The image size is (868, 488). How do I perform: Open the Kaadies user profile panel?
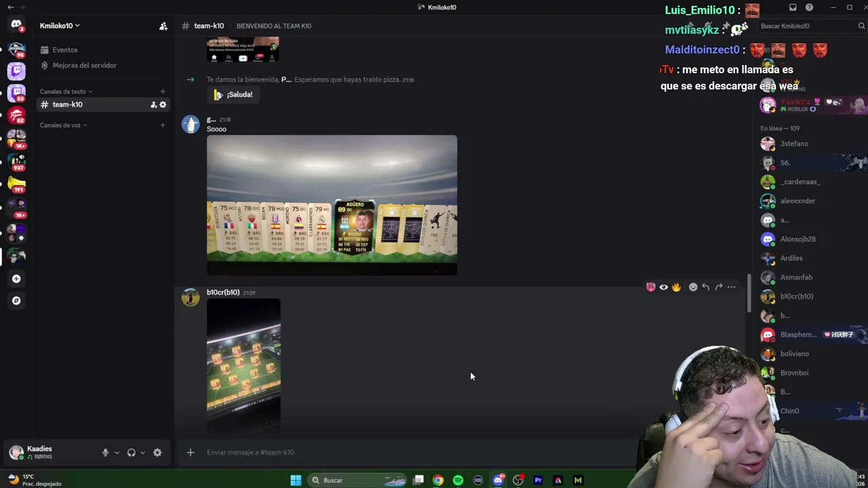point(51,453)
